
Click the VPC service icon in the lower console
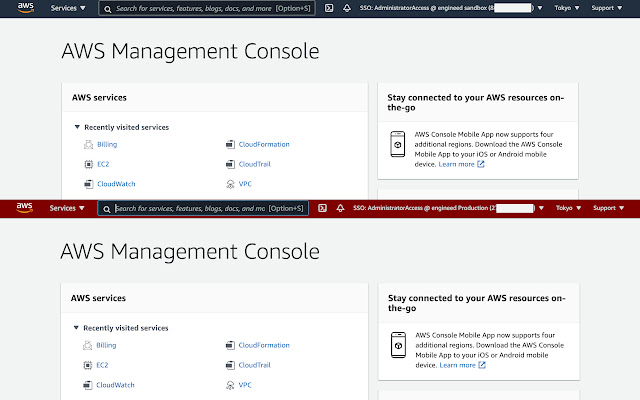tap(230, 385)
